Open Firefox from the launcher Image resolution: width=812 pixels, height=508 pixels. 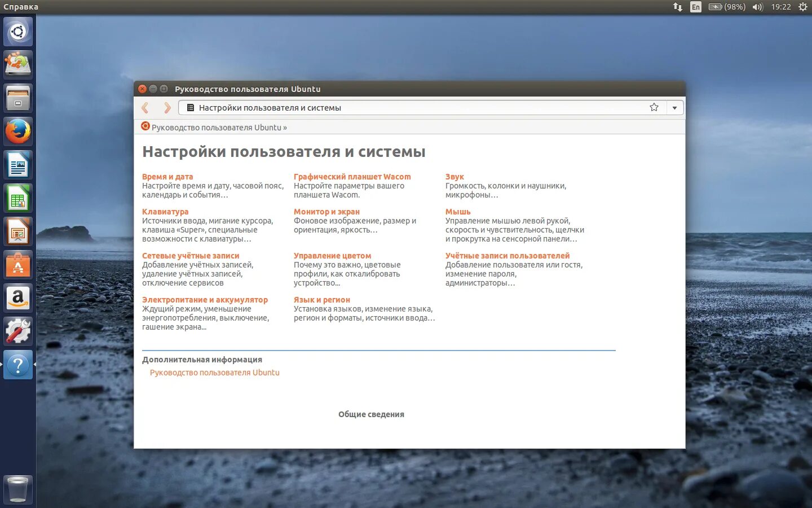17,131
